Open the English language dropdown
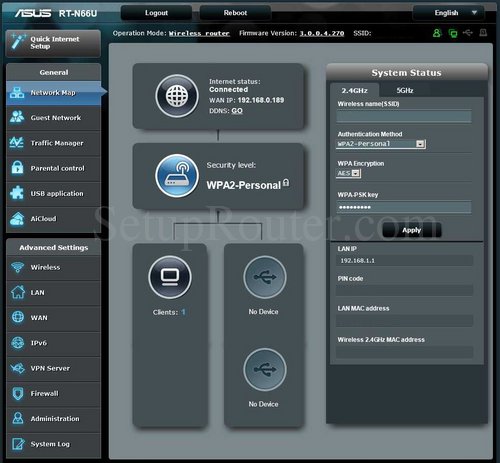The image size is (500, 463). tap(448, 13)
